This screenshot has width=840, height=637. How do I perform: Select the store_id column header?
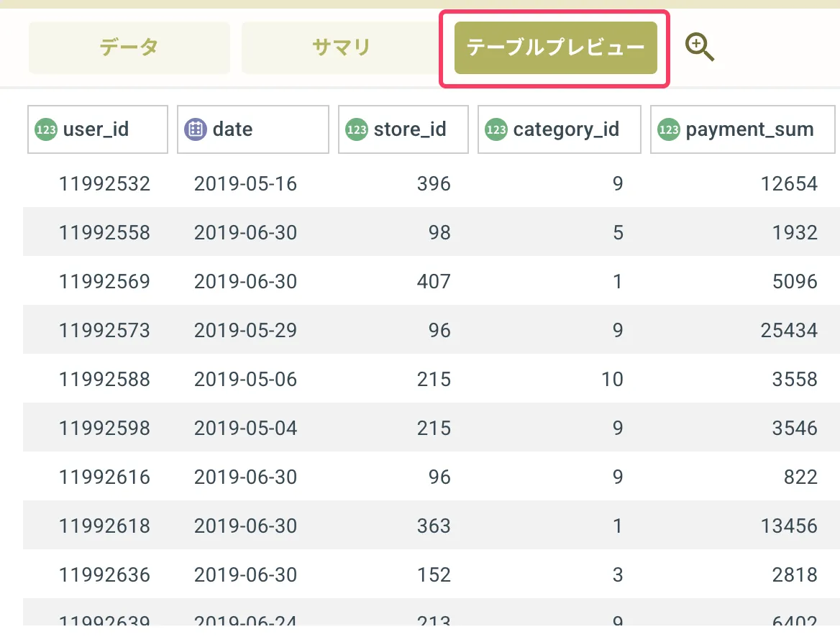[x=403, y=129]
